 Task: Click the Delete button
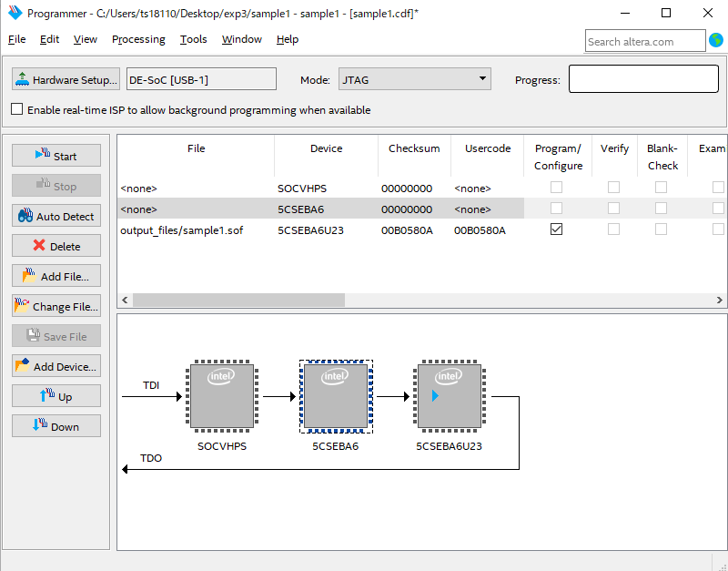[56, 246]
